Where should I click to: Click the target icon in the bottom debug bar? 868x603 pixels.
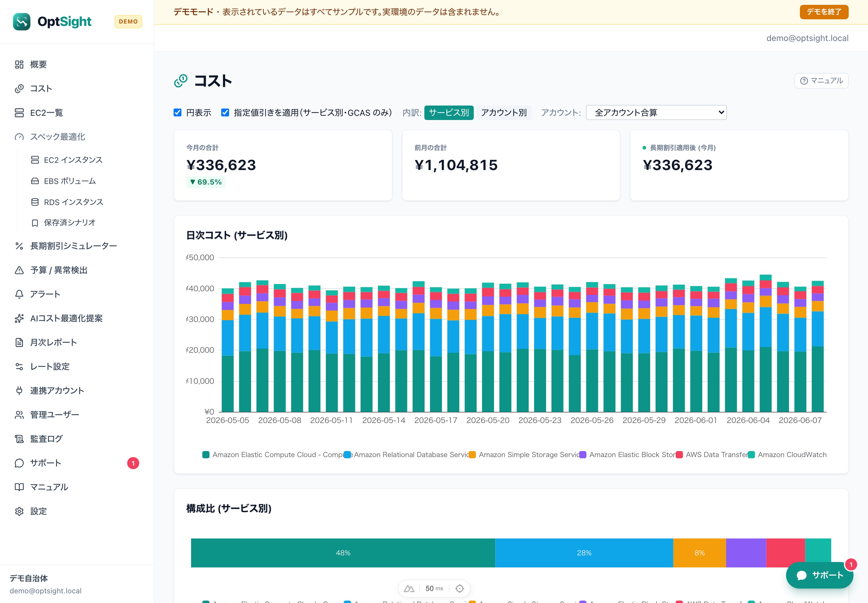[460, 588]
